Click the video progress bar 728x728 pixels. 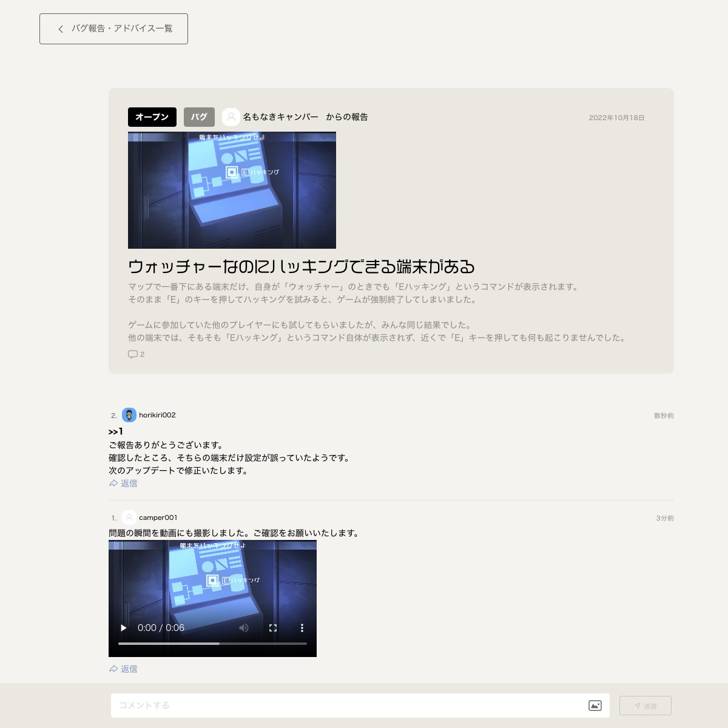coord(212,644)
